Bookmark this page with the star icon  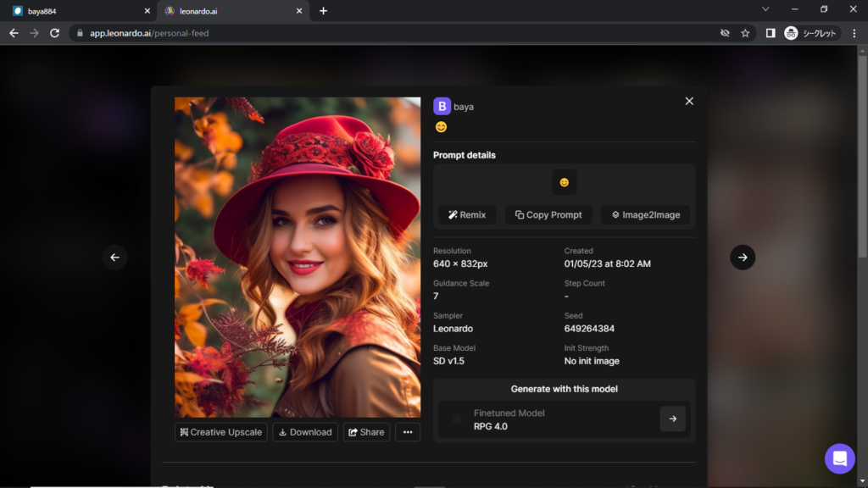tap(745, 33)
